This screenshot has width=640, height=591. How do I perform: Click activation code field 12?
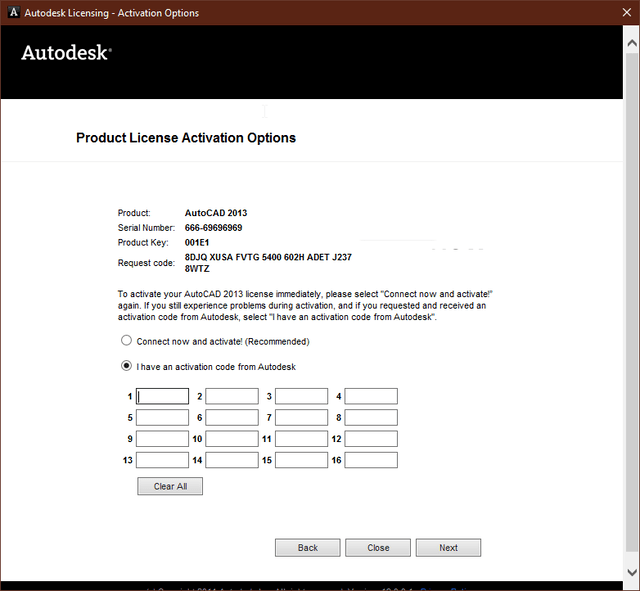click(371, 439)
